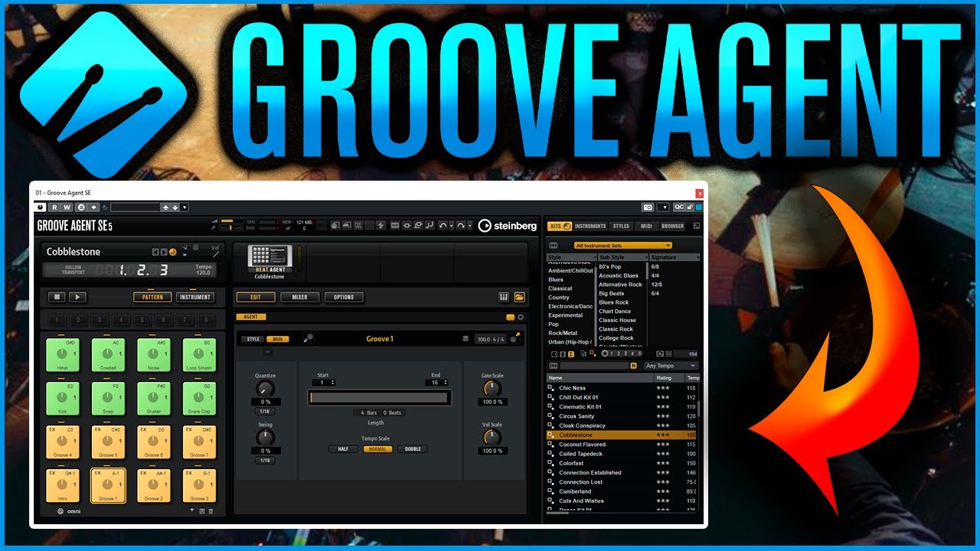Open the Sub Style column header dropdown
The width and height of the screenshot is (980, 551).
click(622, 258)
